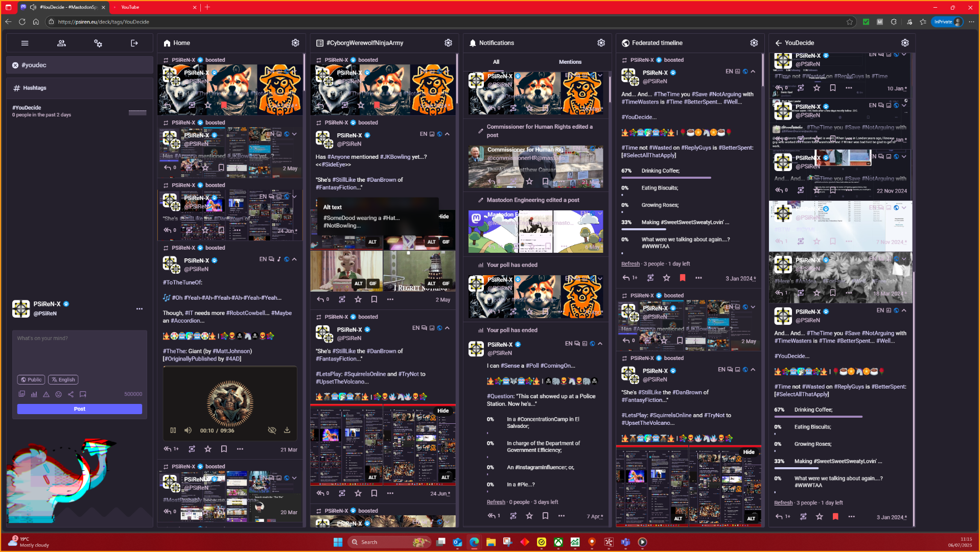Click the What's on your mind text box
The image size is (980, 552).
click(x=80, y=352)
